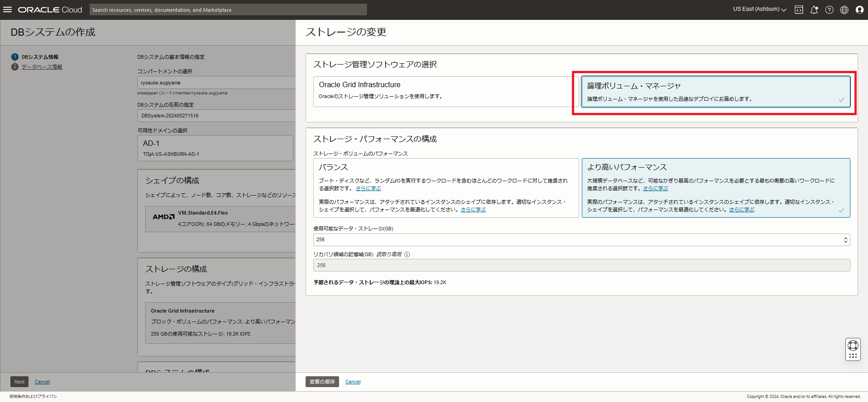Click the VM.Standard.E4.Flex shape card
Screen dimensions: 868x402
point(220,219)
